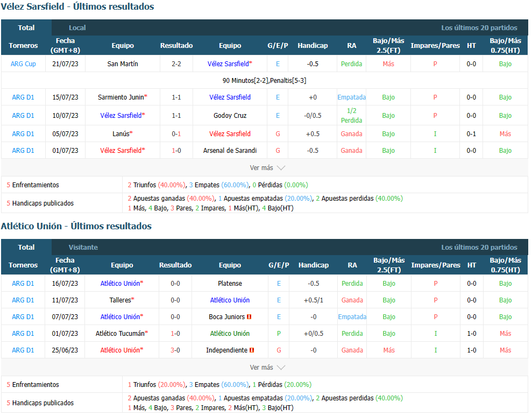Image resolution: width=532 pixels, height=416 pixels.
Task: Expand Ver más under Atlético Unión results
Action: [267, 368]
